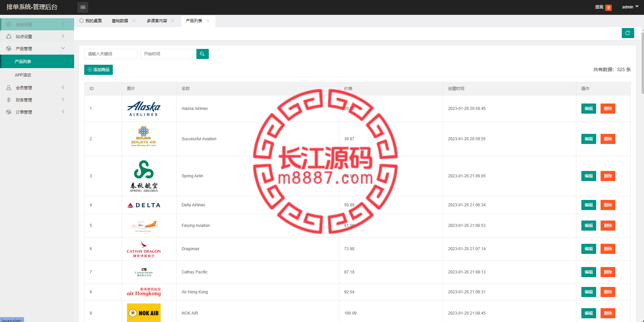Image resolution: width=644 pixels, height=322 pixels.
Task: Close the 多语言内容 tab
Action: pyautogui.click(x=173, y=21)
